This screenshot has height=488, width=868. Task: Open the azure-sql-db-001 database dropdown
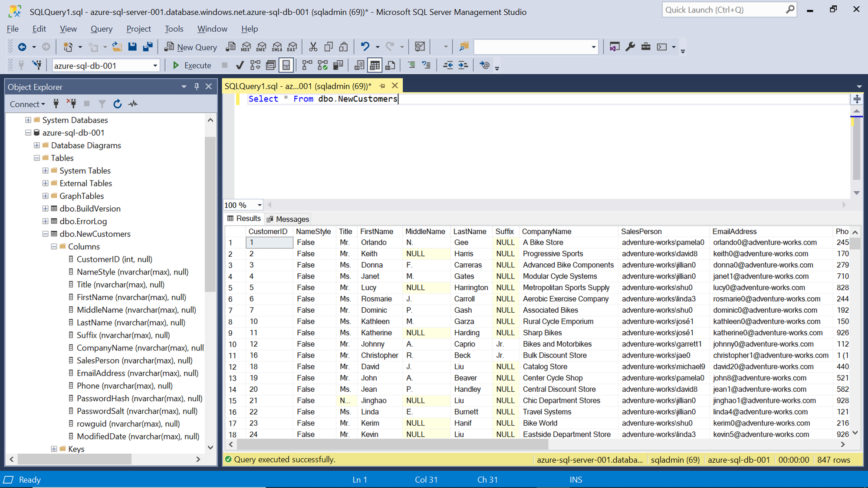coord(155,66)
